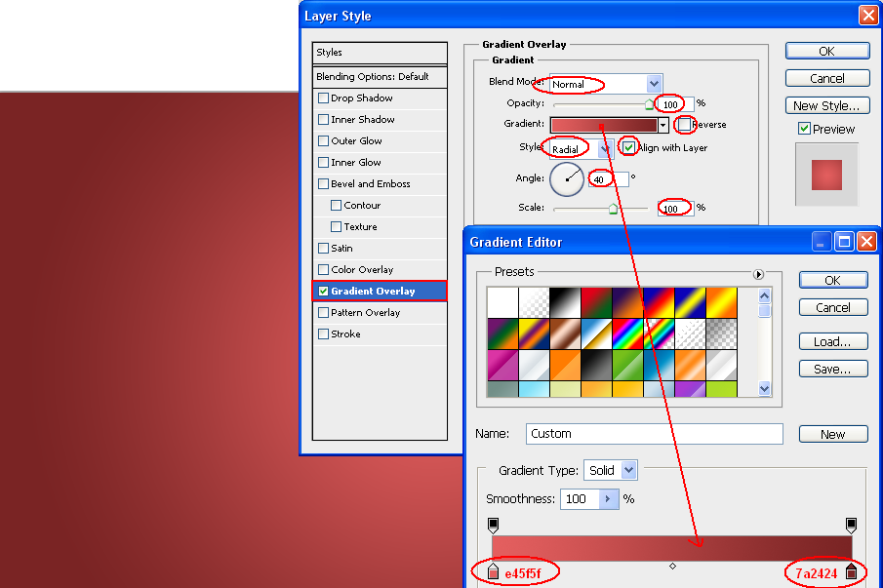
Task: Open the Style dropdown showing Radial
Action: tap(604, 149)
